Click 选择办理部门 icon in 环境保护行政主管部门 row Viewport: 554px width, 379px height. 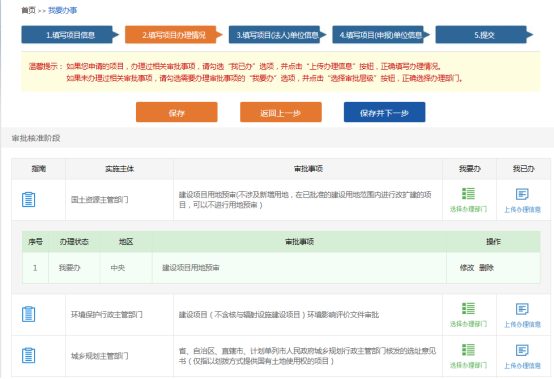click(468, 308)
